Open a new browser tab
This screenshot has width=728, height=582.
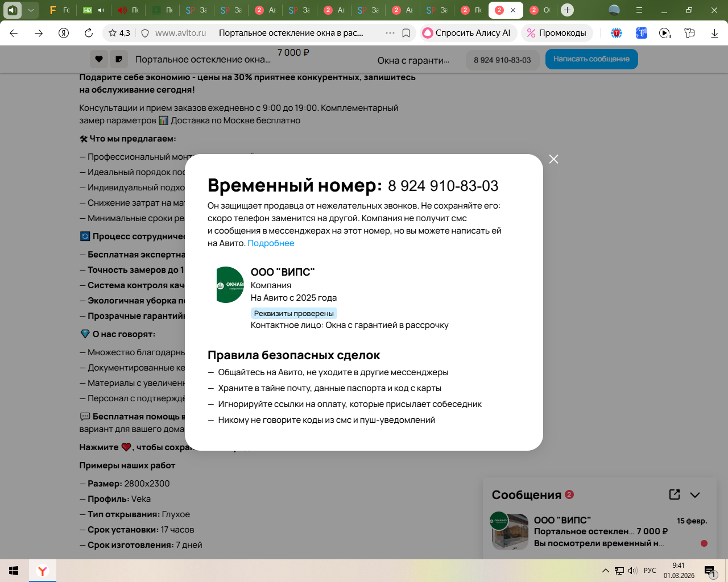tap(567, 10)
